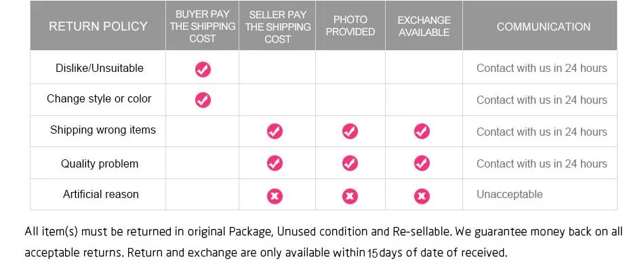Click Artificial reason photo provided X icon
The image size is (644, 274).
tap(350, 196)
